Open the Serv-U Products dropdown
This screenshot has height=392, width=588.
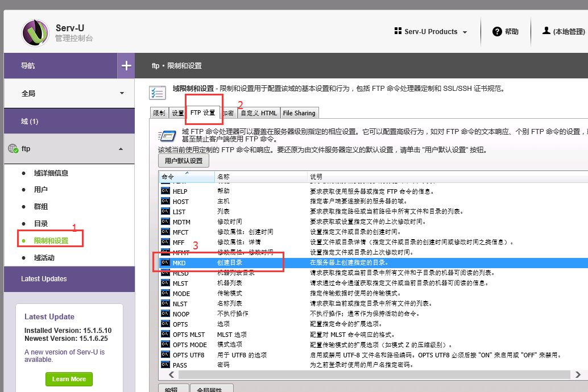(430, 32)
